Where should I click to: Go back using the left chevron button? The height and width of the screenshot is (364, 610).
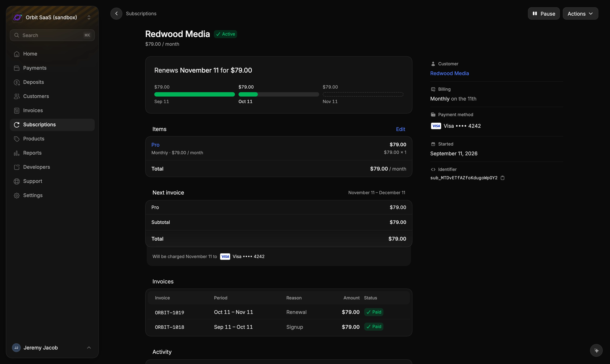point(116,13)
